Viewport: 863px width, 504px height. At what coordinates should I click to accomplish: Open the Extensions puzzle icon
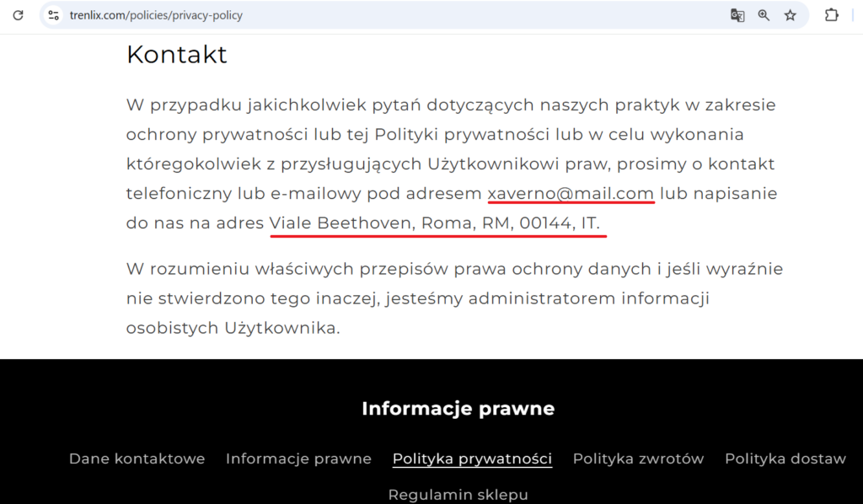832,15
